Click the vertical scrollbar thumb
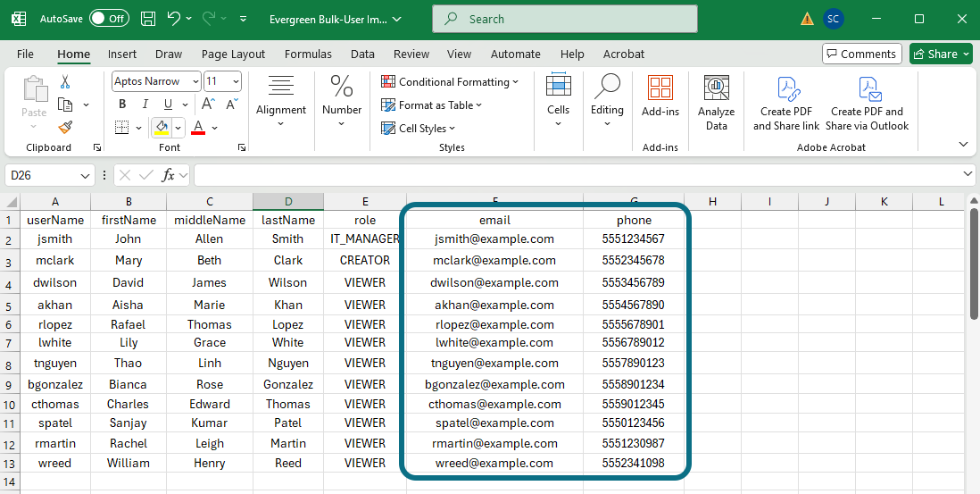 [x=974, y=263]
